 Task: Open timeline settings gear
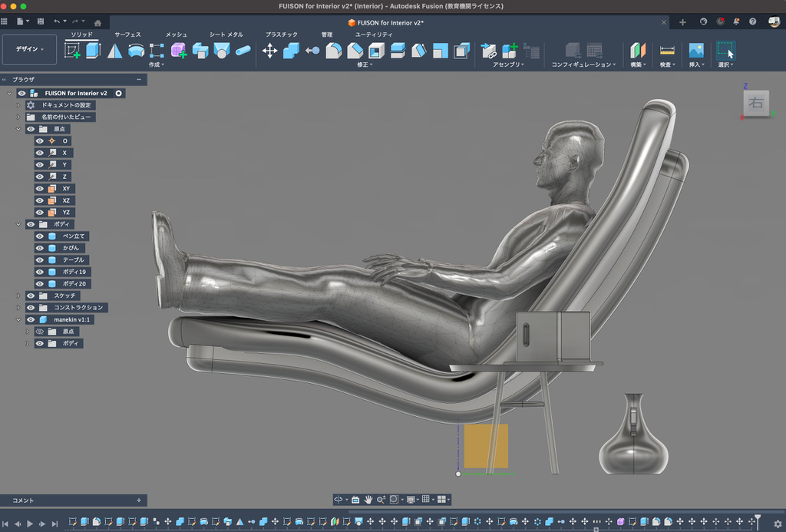(777, 524)
